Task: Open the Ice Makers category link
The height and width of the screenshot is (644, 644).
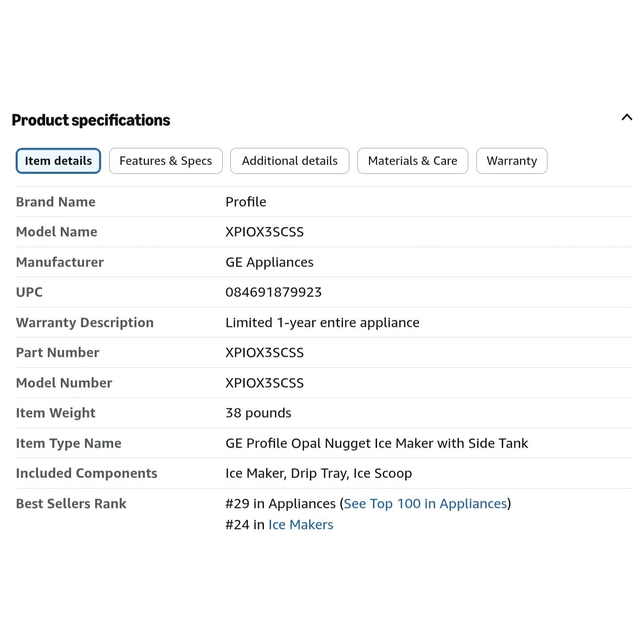Action: pyautogui.click(x=301, y=525)
